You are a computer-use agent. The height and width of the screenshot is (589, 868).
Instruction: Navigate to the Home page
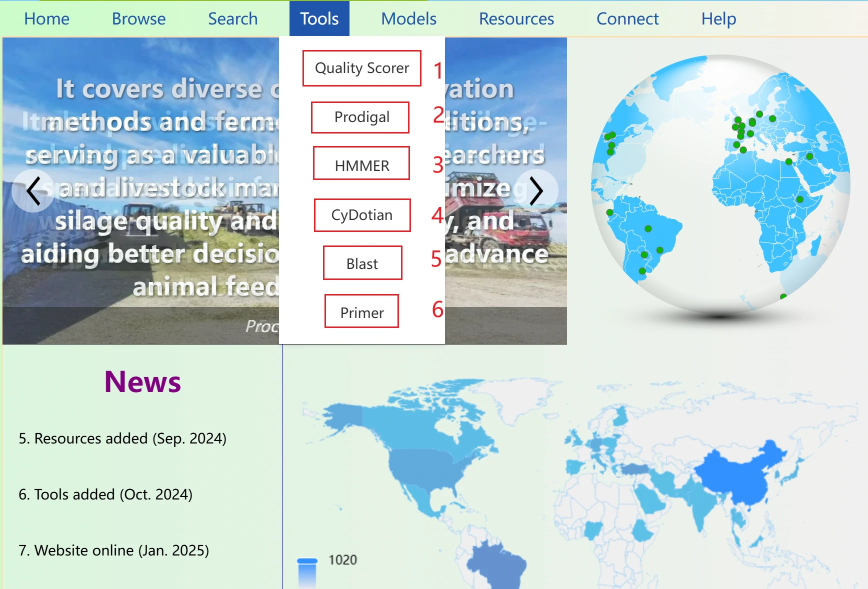46,18
